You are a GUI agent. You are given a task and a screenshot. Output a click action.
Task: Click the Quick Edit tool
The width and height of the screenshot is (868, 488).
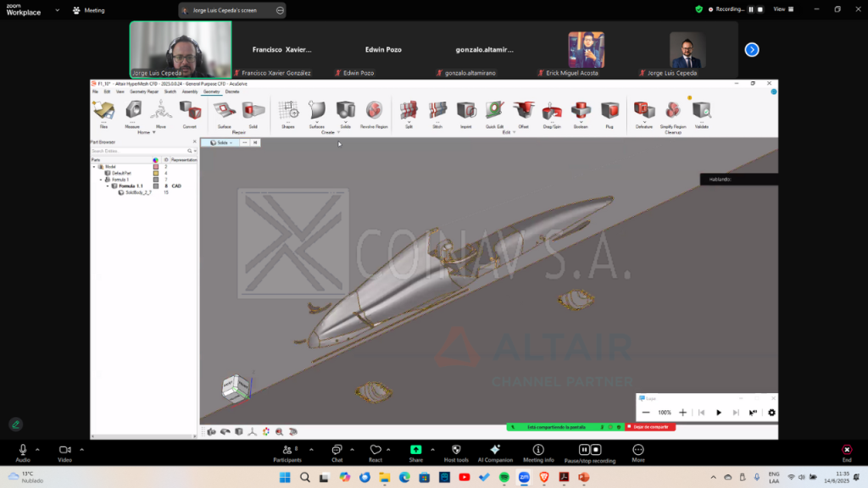click(x=494, y=111)
